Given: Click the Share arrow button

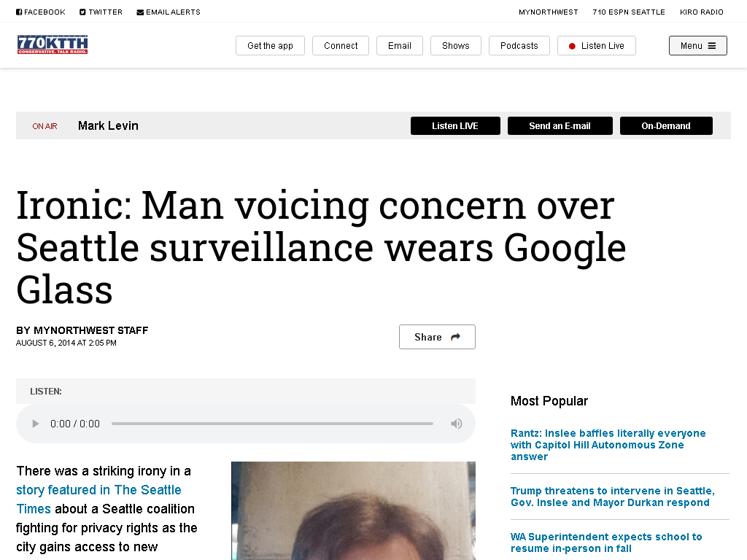Looking at the screenshot, I should click(437, 337).
